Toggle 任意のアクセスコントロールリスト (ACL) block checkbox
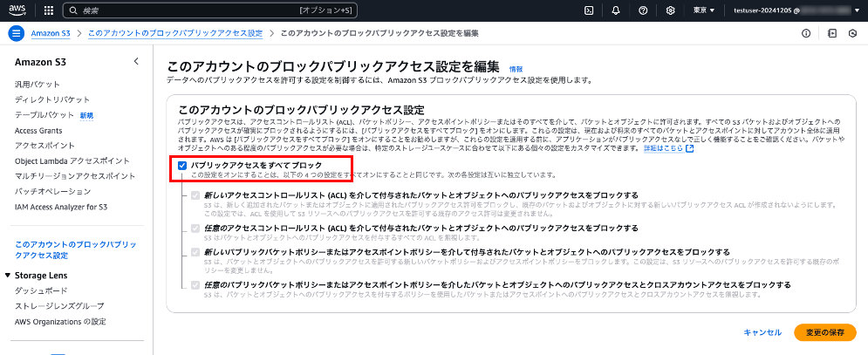The height and width of the screenshot is (355, 868). click(x=195, y=229)
